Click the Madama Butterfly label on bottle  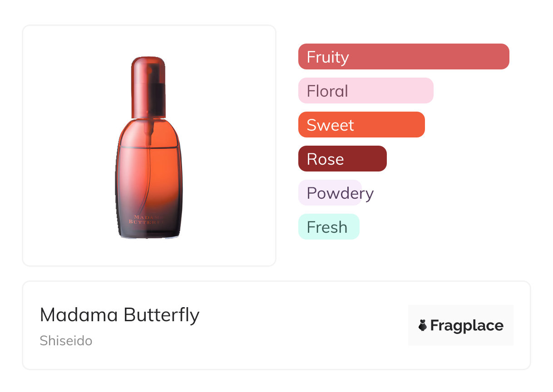pos(146,220)
